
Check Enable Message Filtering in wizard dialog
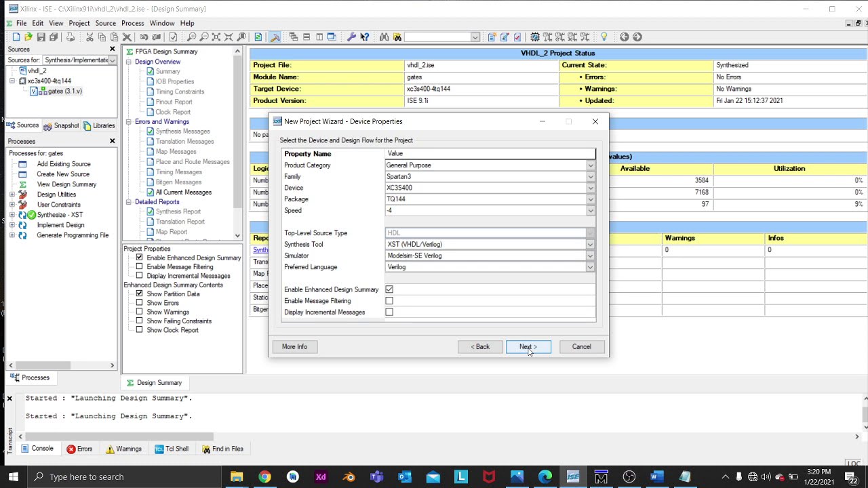point(389,301)
